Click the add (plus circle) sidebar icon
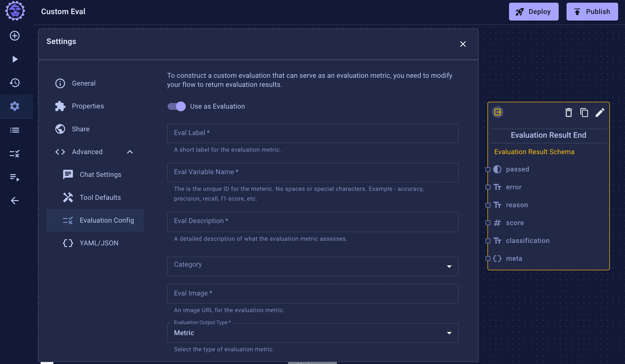 [x=15, y=36]
